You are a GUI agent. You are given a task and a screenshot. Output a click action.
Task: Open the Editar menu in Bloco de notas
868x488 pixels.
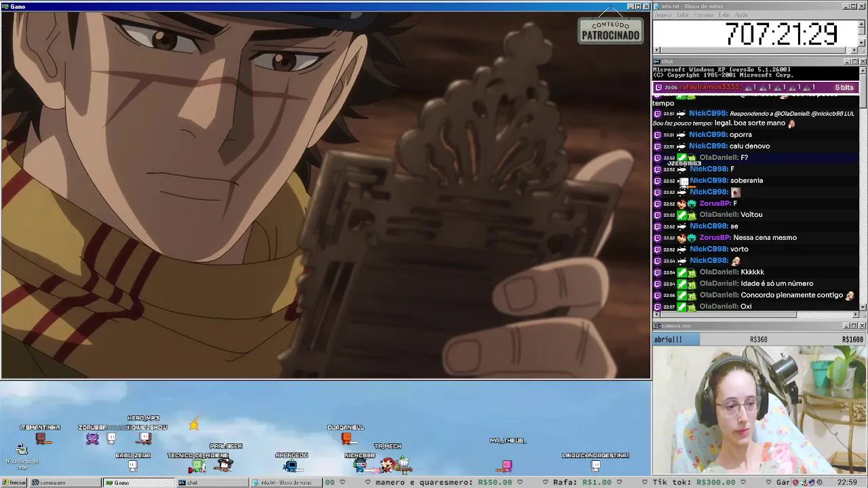pos(683,15)
